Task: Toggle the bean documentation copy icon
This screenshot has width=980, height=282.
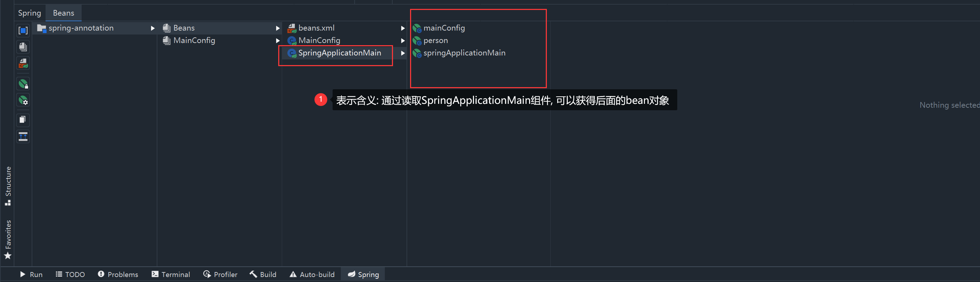Action: 23,120
